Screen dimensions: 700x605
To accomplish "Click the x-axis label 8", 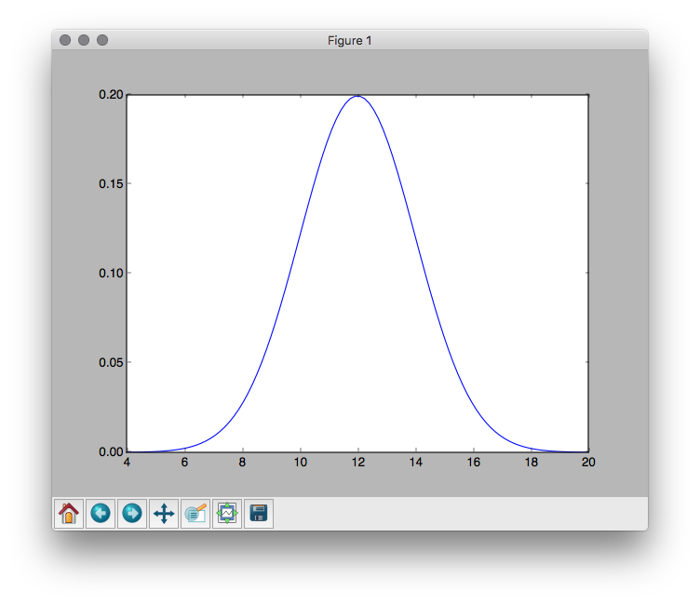I will click(x=242, y=462).
